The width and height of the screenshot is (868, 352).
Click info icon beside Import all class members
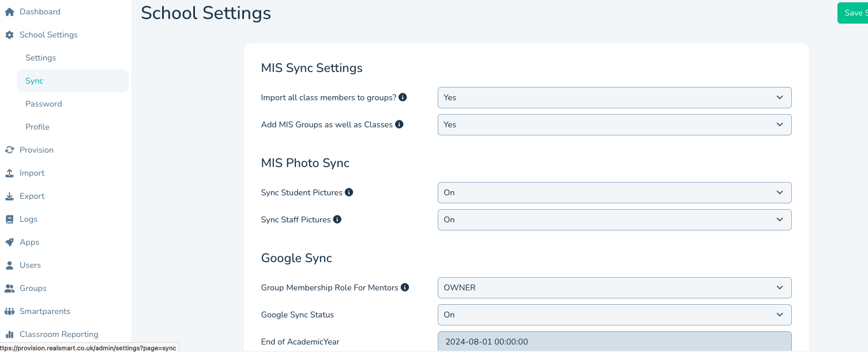(403, 97)
